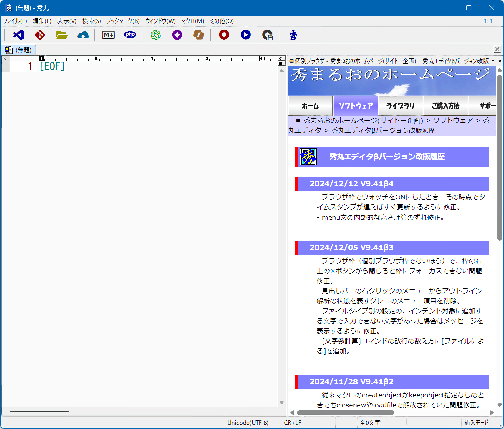Start macro recording with the red button
The height and width of the screenshot is (429, 504).
[224, 35]
